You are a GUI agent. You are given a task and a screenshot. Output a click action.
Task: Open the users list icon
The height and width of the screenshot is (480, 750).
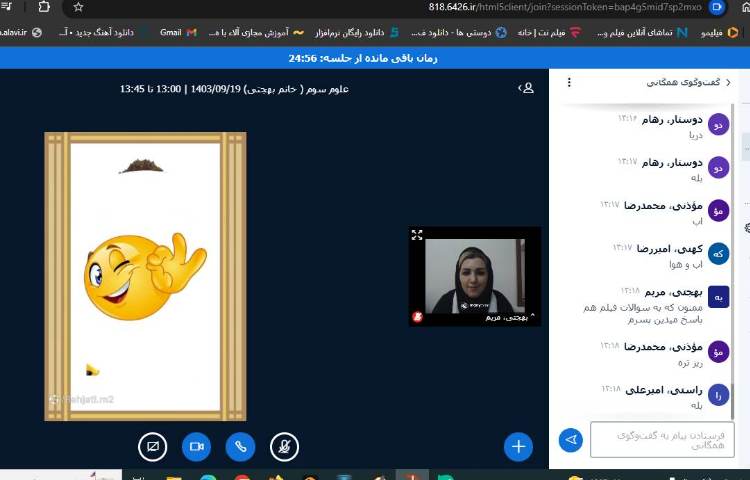click(x=526, y=88)
